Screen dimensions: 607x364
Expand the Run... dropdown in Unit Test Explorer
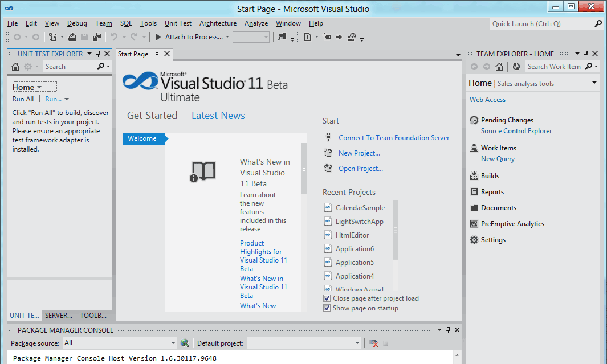coord(67,99)
